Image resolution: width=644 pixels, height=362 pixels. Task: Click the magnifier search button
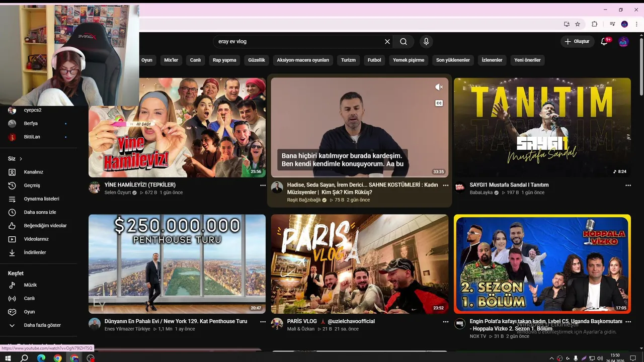click(x=404, y=42)
